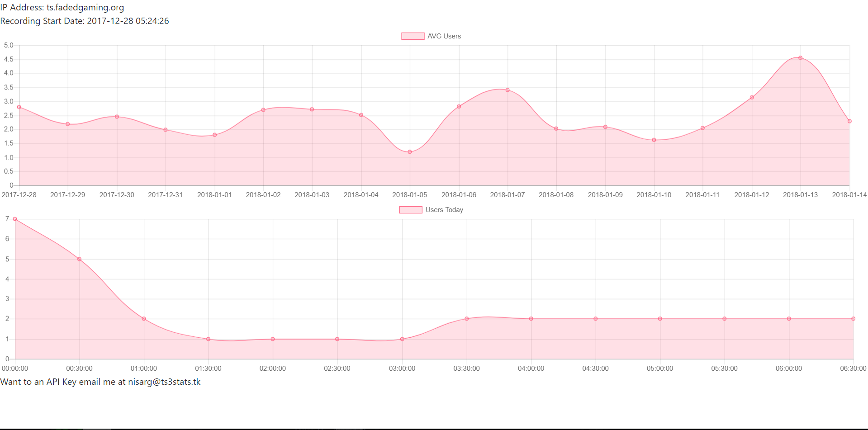Select the 03:00:00 Users Today point
The width and height of the screenshot is (868, 430).
tap(402, 339)
